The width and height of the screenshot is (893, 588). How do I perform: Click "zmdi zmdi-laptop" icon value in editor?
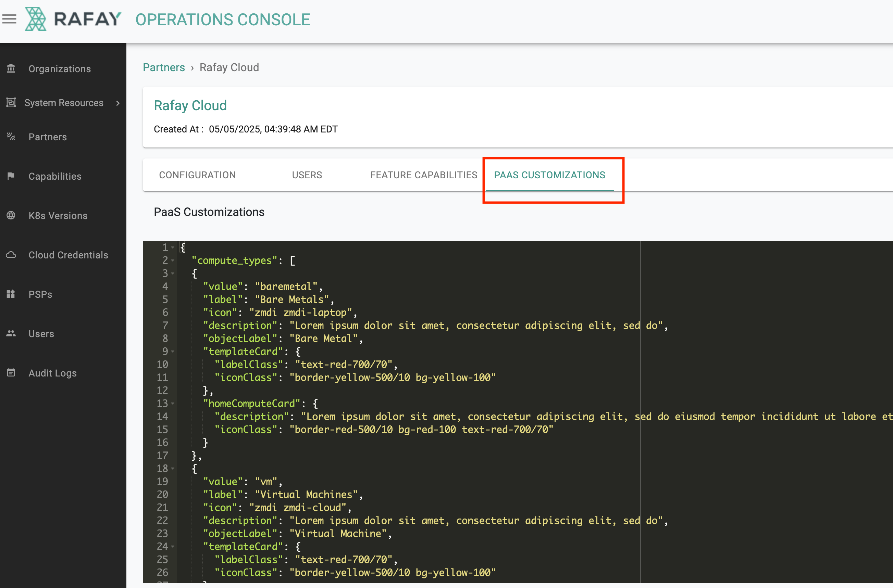300,312
